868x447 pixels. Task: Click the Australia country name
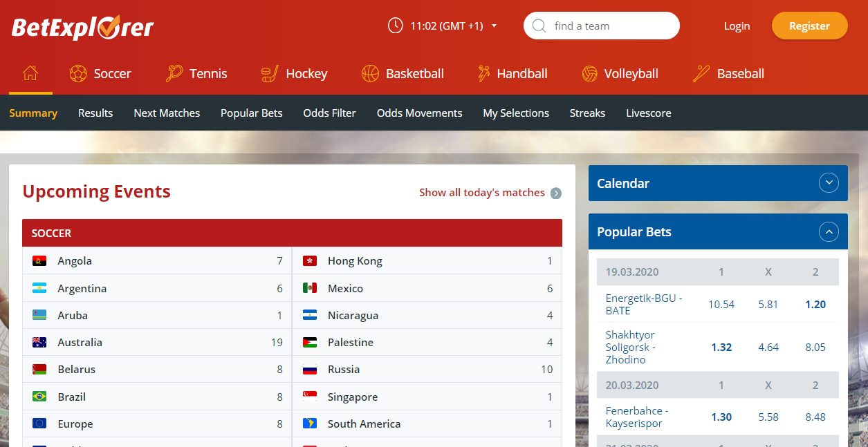click(x=80, y=342)
